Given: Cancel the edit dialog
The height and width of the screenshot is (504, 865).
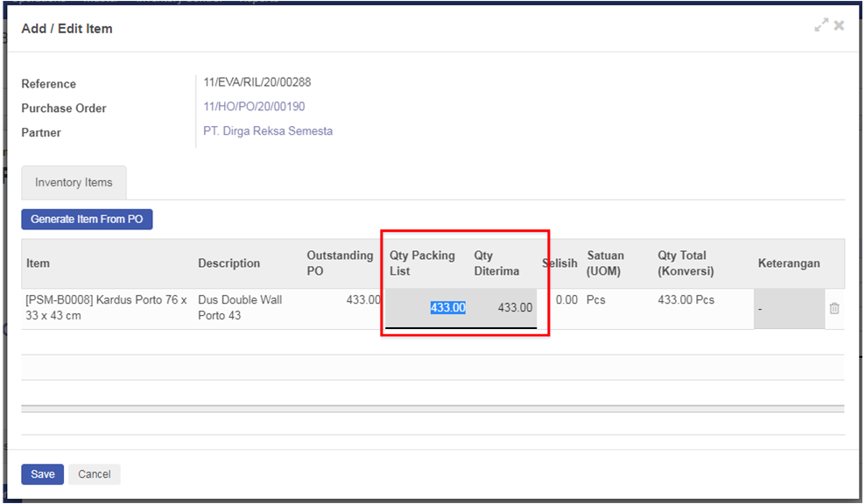Looking at the screenshot, I should coord(95,474).
